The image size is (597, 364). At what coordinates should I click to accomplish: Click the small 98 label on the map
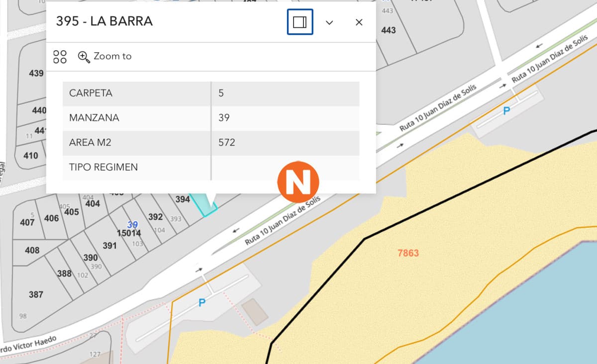point(23,316)
